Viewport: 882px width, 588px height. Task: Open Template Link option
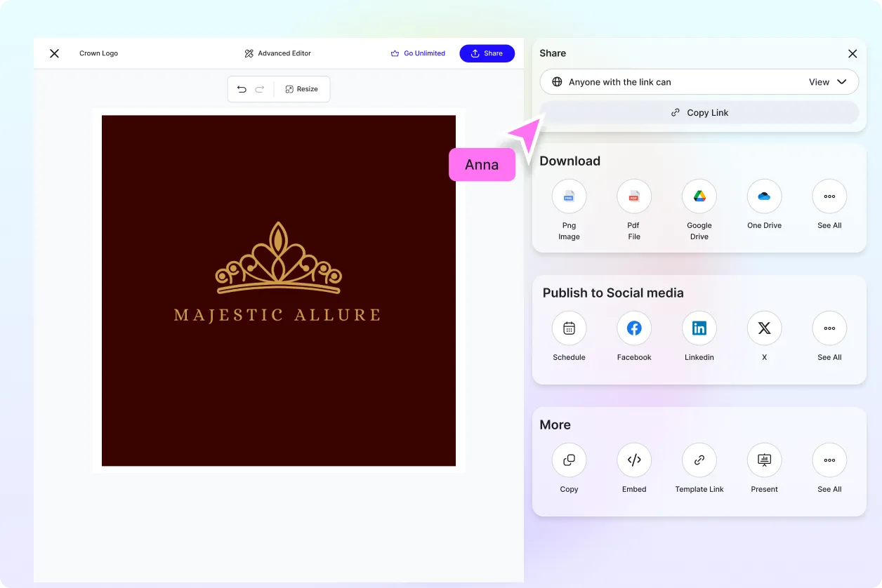click(699, 460)
